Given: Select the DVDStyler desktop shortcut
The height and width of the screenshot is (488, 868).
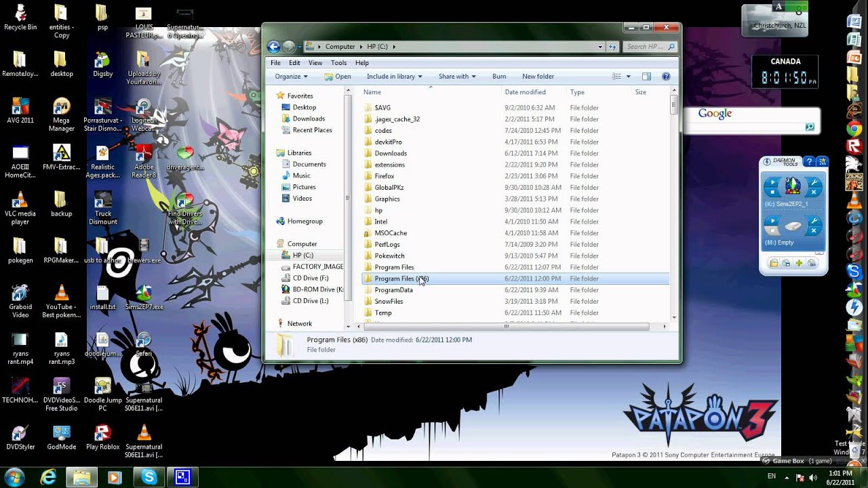Looking at the screenshot, I should click(20, 437).
